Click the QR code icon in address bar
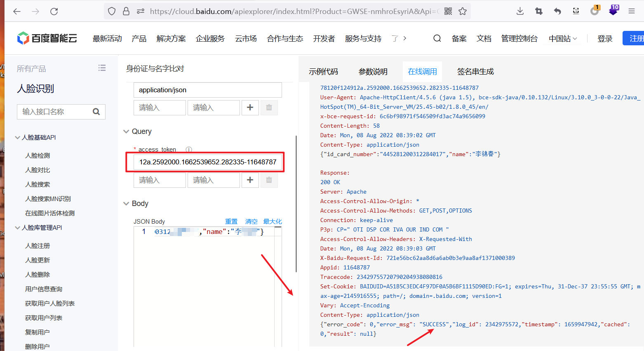This screenshot has height=351, width=644. [x=448, y=12]
